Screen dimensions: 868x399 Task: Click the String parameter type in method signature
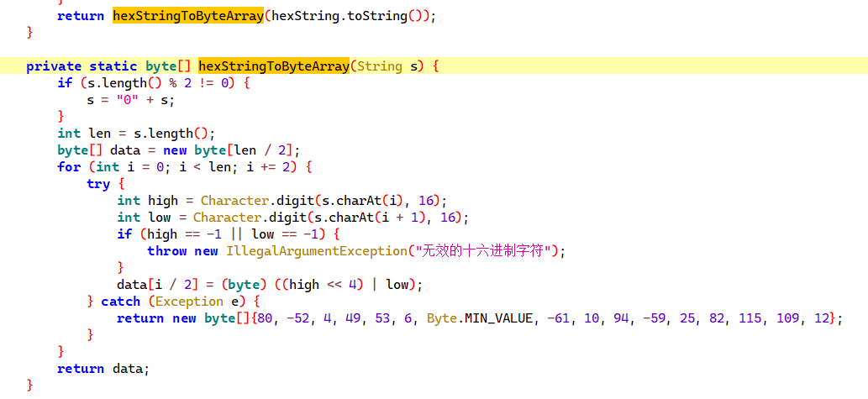379,66
